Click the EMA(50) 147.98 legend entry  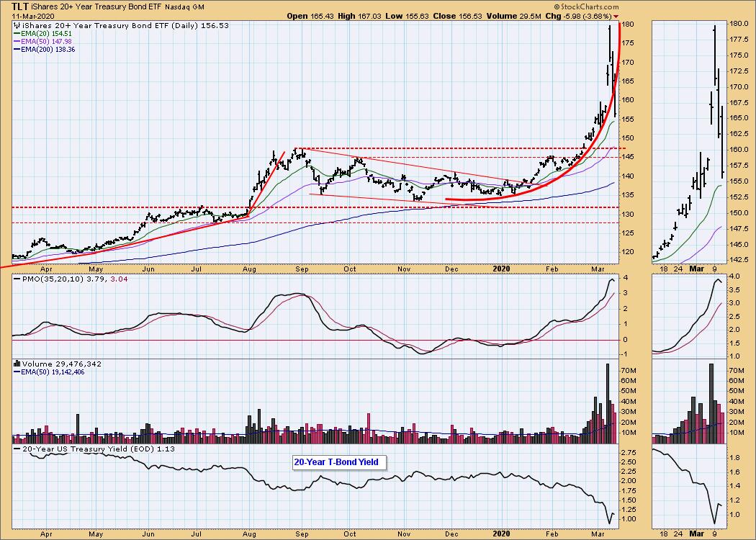pyautogui.click(x=43, y=42)
